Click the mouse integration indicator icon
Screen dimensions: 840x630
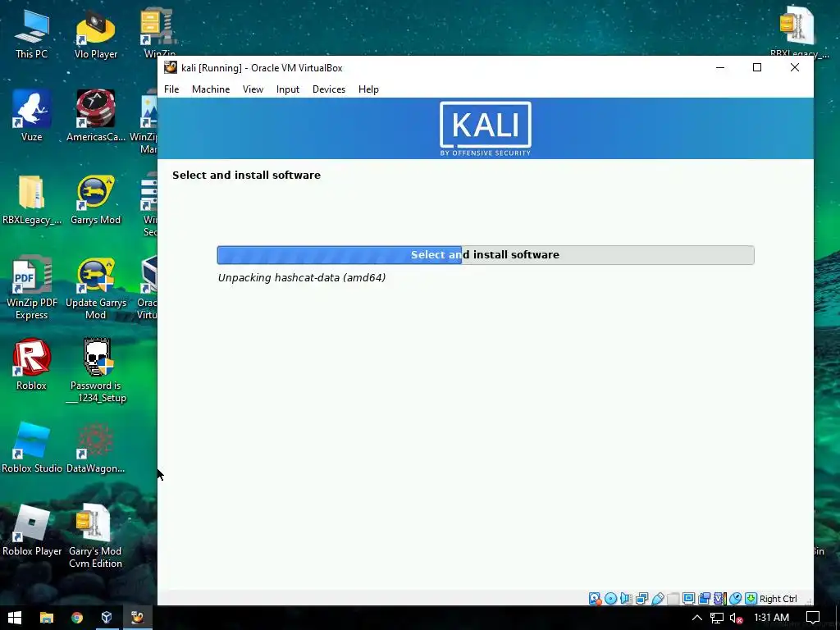(735, 598)
